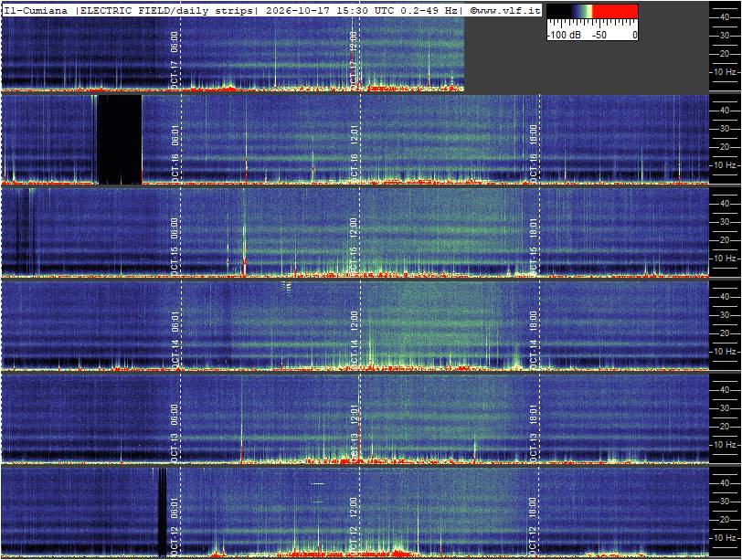This screenshot has height=560, width=742.
Task: Click the "OCT-14 06:01" time marker
Action: pos(175,340)
